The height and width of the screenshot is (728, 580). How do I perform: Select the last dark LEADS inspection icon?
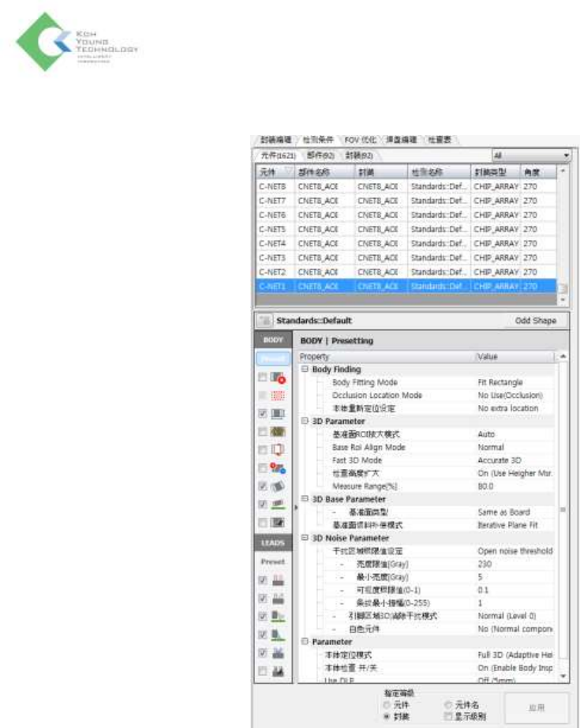click(278, 671)
